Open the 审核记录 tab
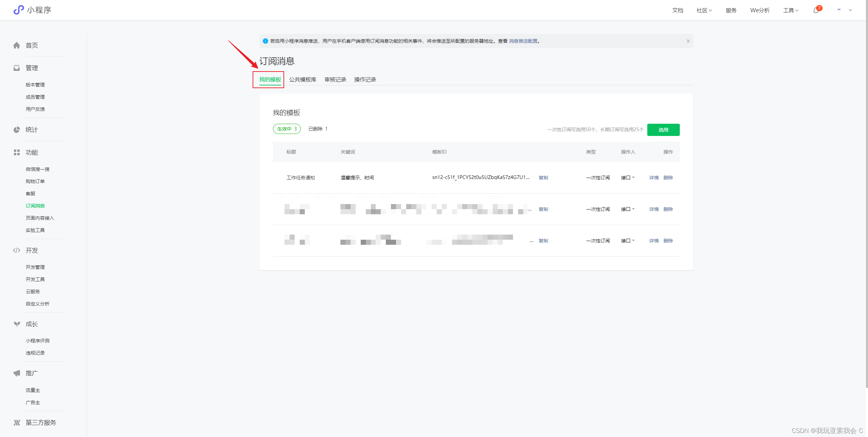This screenshot has height=437, width=868. coord(335,80)
